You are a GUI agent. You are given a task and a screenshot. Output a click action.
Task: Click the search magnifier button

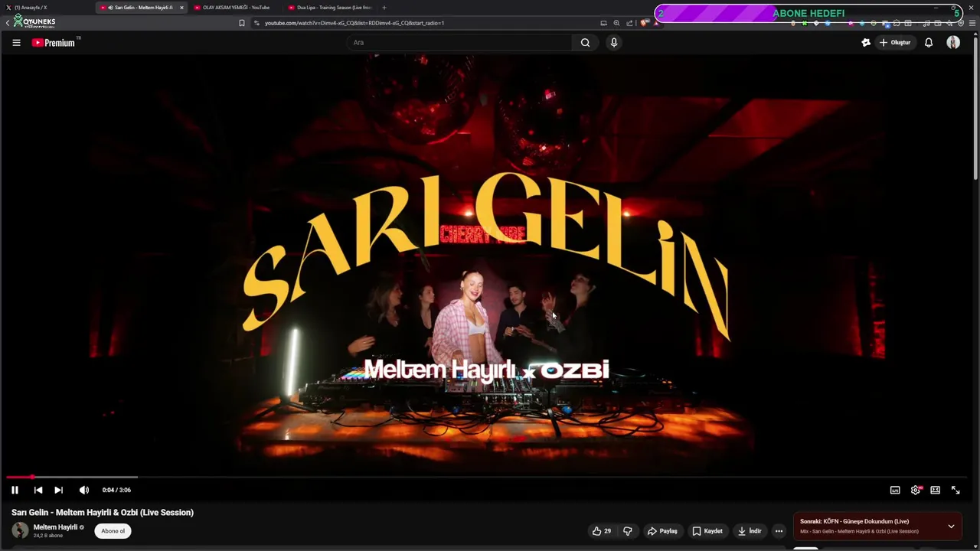point(585,43)
